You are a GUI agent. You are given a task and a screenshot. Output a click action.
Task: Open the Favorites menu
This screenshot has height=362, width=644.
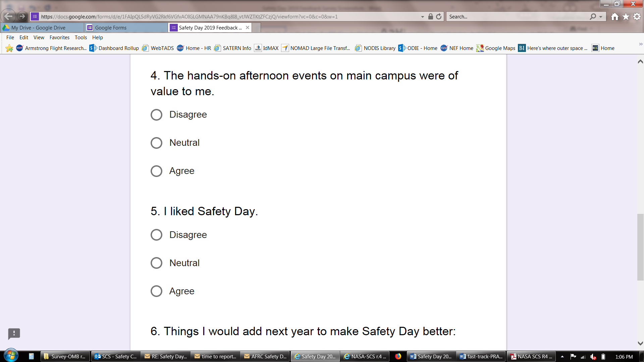[x=59, y=38]
